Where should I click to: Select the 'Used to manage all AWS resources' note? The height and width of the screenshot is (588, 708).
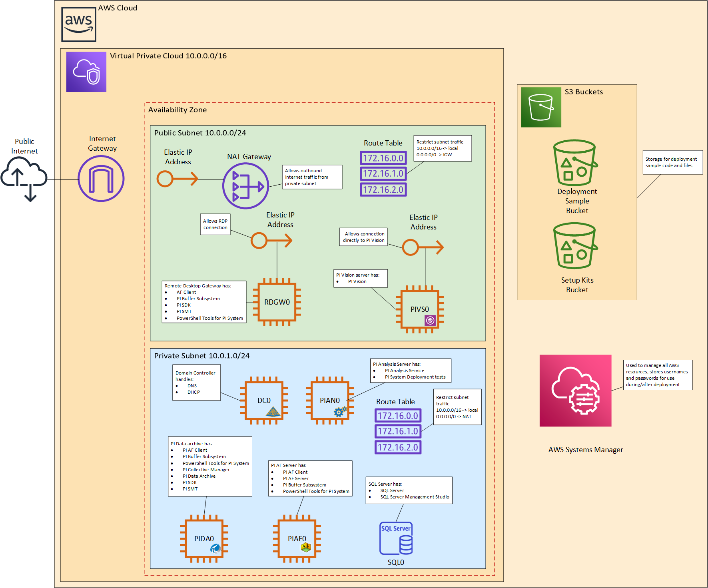(658, 375)
